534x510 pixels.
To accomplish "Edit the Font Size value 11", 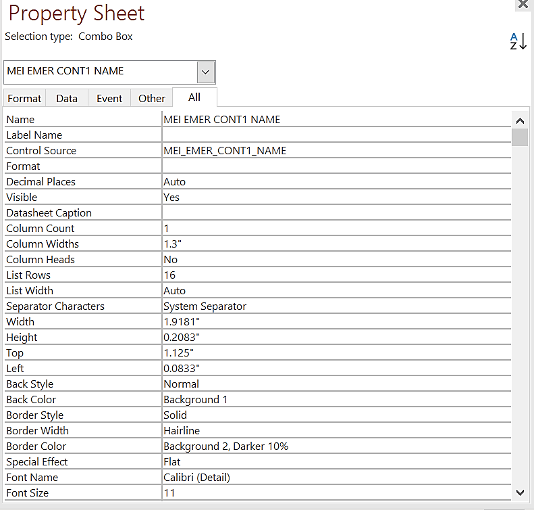I will 336,493.
